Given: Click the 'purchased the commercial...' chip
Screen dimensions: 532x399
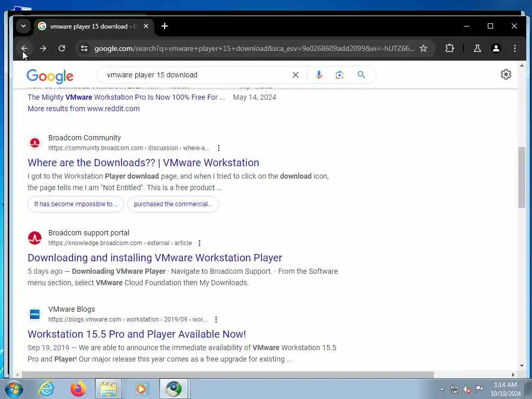Looking at the screenshot, I should pyautogui.click(x=173, y=204).
